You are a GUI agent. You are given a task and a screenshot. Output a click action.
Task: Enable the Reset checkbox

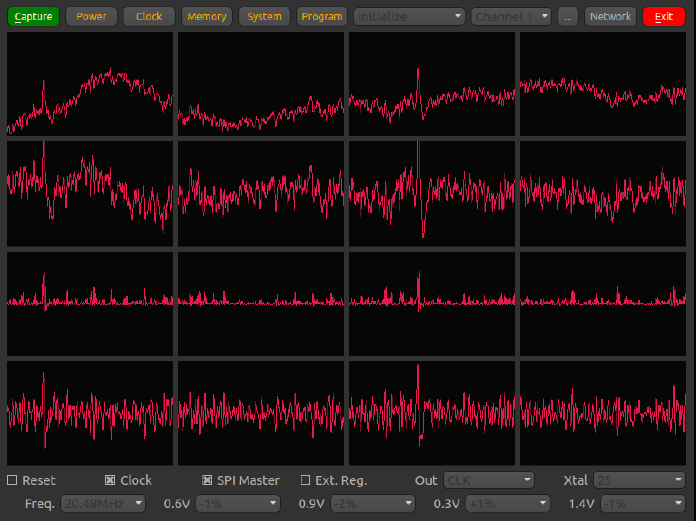click(x=13, y=481)
